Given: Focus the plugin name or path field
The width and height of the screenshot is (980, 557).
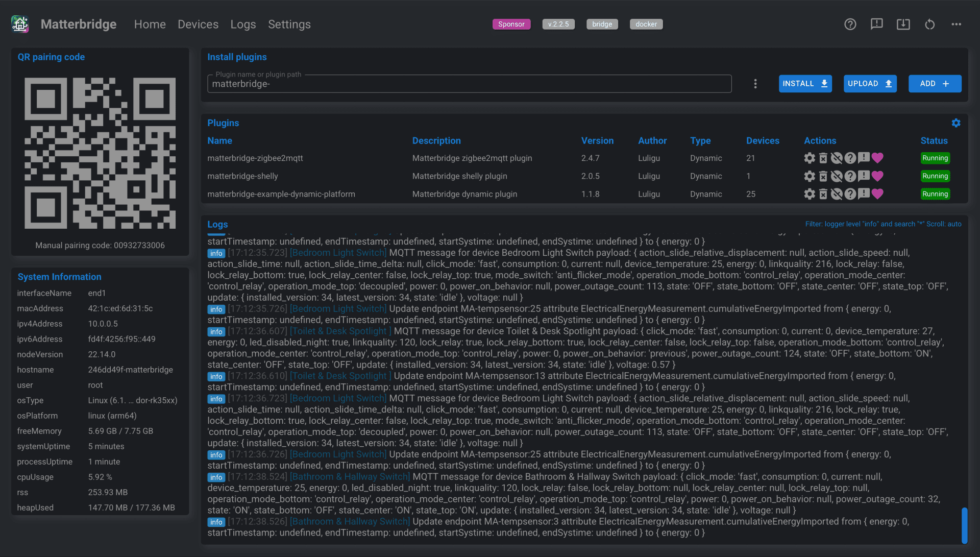Looking at the screenshot, I should click(470, 84).
